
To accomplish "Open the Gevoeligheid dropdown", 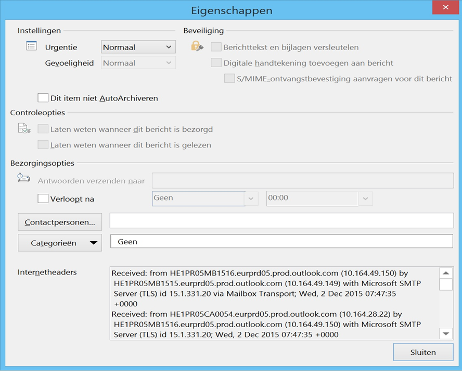I will [x=138, y=63].
